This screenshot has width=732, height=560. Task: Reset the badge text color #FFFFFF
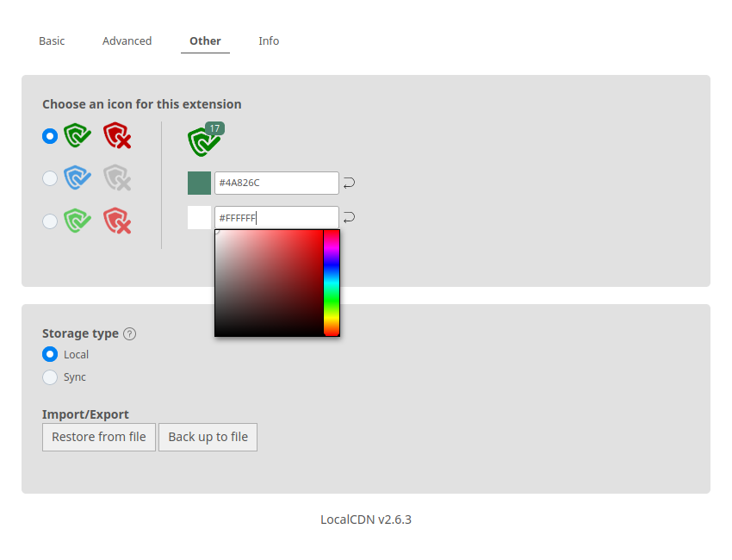[x=349, y=218]
